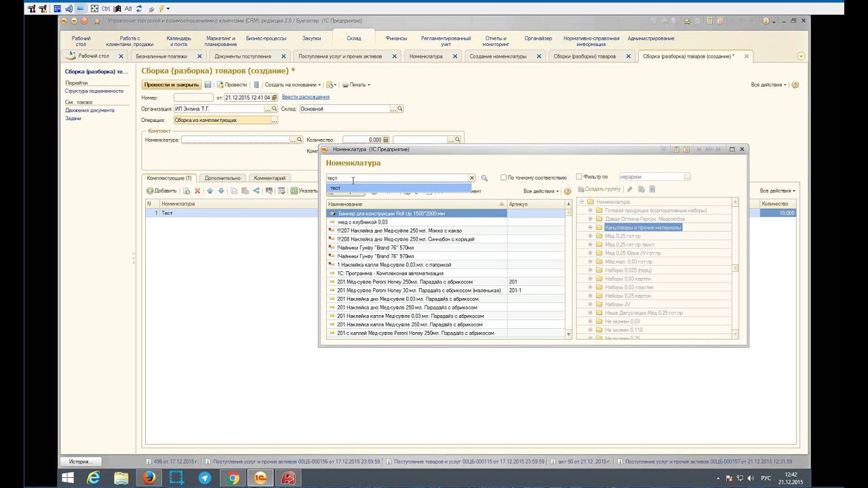The image size is (868, 488).
Task: Switch to Комментарий tab
Action: tap(270, 178)
